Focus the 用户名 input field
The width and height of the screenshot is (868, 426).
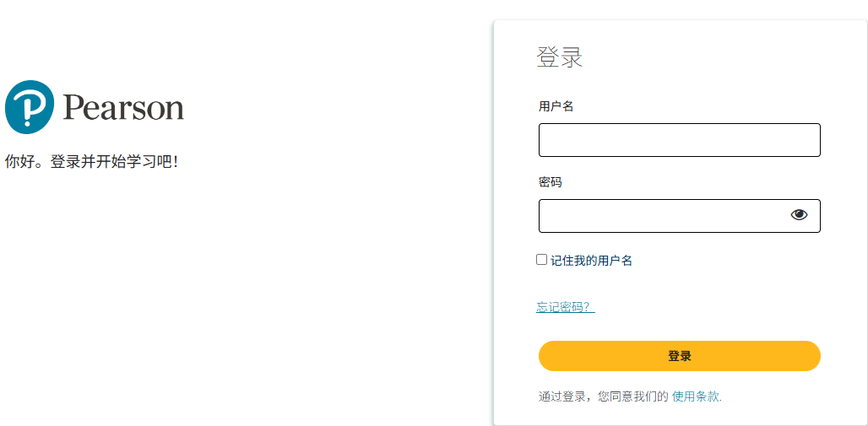pyautogui.click(x=679, y=140)
